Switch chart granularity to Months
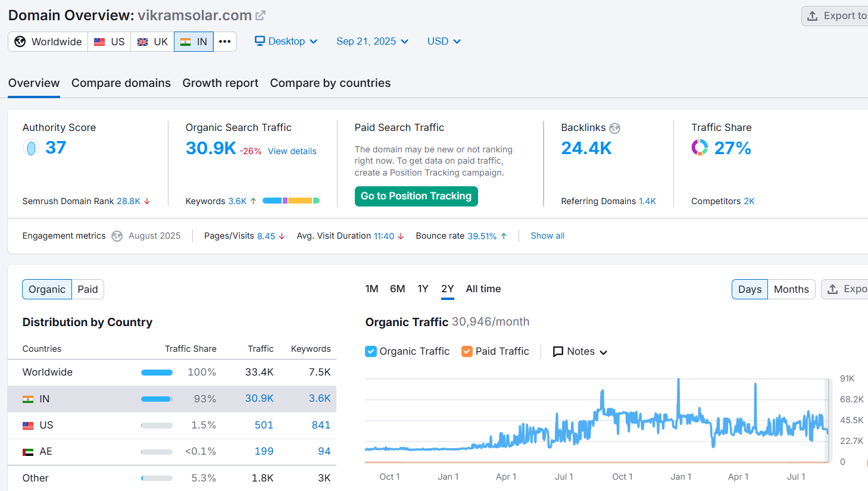The height and width of the screenshot is (491, 868). point(791,289)
